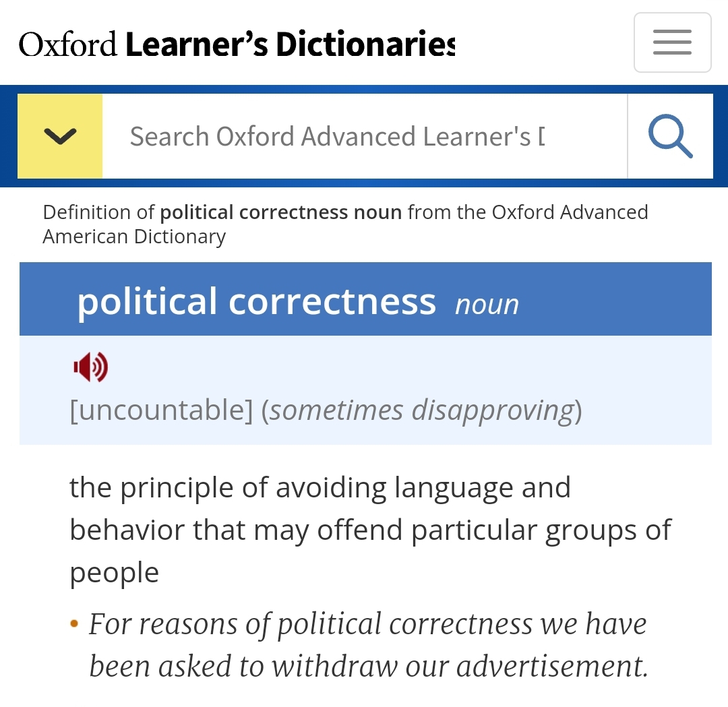
Task: Expand the yellow dictionary selector chevron
Action: pos(60,136)
